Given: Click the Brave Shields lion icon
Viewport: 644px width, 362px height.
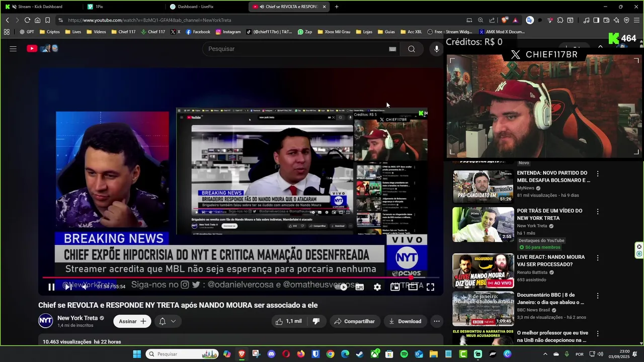Looking at the screenshot, I should [x=505, y=20].
